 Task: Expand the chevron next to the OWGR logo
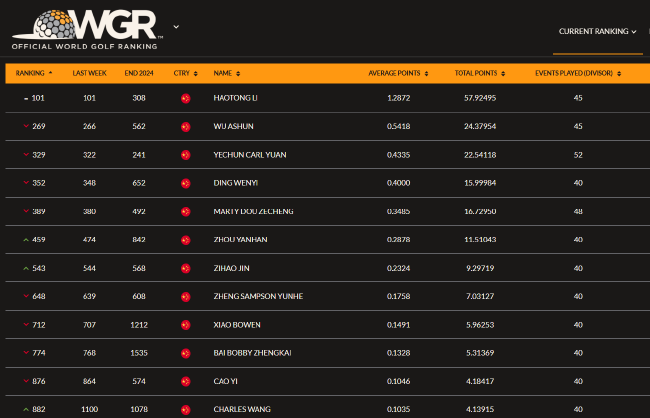pos(176,27)
